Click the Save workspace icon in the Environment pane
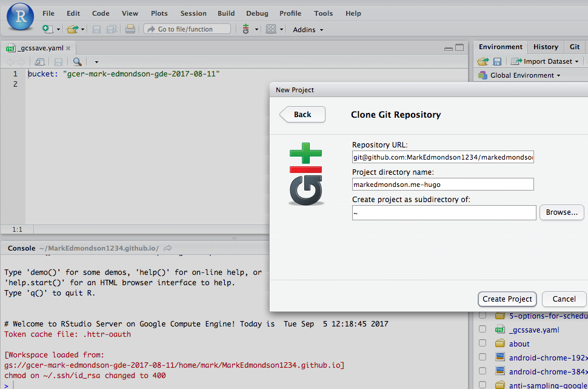Screen dimensions: 588x389 (497, 61)
